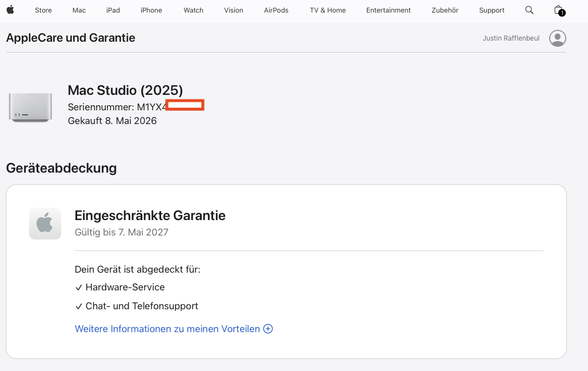
Task: Open the shopping bag icon
Action: tap(559, 10)
